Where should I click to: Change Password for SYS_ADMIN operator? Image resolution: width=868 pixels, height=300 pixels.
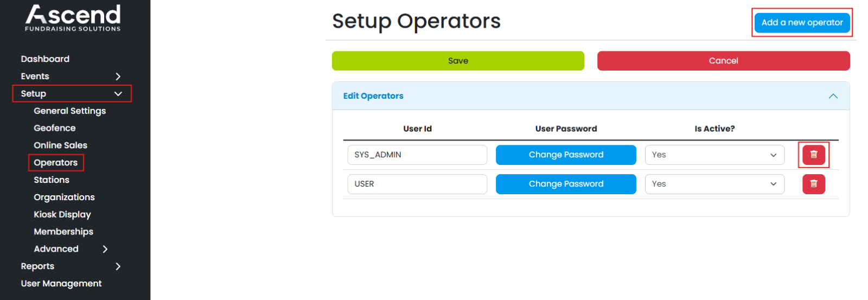click(565, 155)
